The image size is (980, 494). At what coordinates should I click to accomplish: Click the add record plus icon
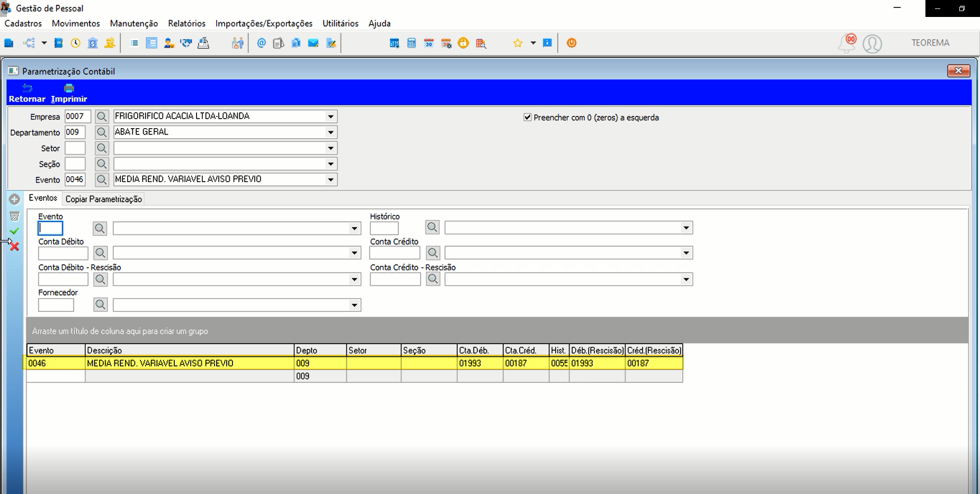14,200
